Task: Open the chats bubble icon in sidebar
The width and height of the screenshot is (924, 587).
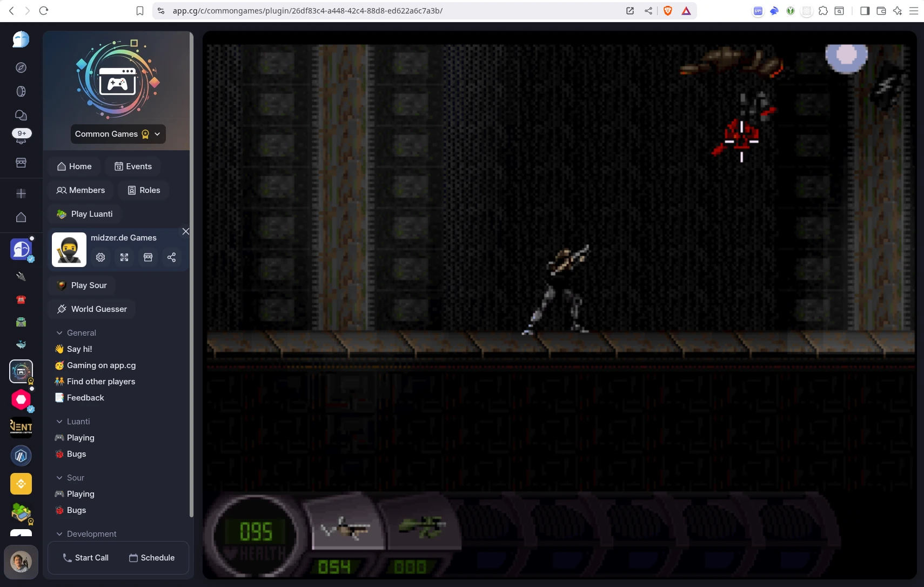Action: (x=21, y=115)
